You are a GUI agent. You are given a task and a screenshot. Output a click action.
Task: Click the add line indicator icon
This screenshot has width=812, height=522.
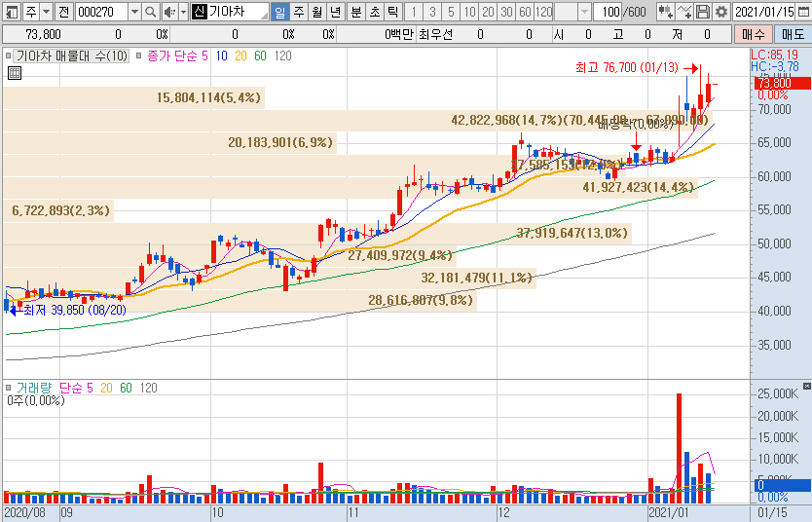click(684, 12)
